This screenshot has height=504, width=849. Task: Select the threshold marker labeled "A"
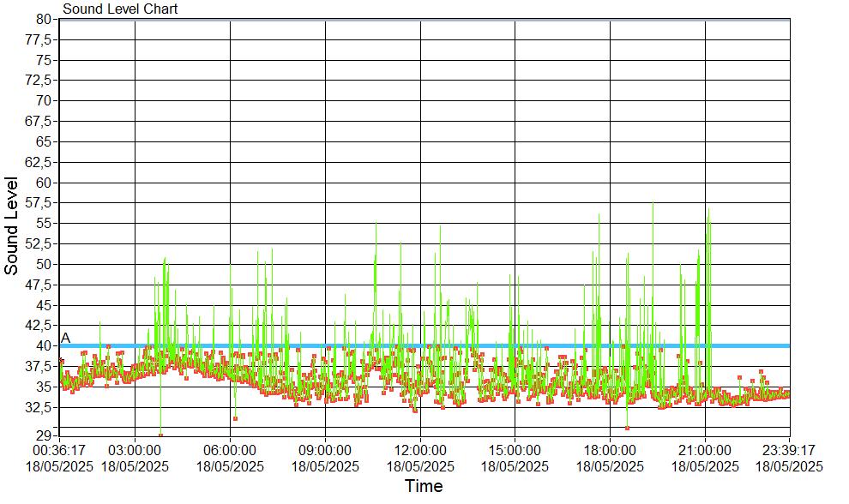(66, 338)
